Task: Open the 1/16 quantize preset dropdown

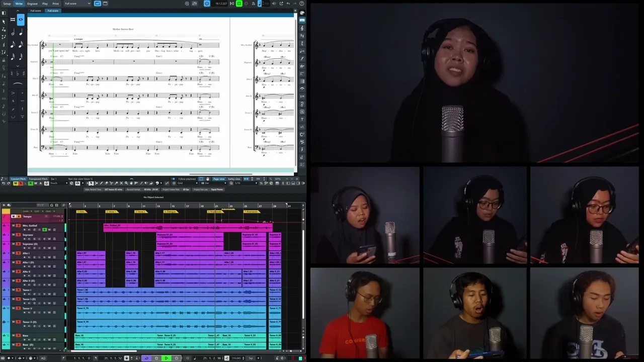Action: pos(246,183)
